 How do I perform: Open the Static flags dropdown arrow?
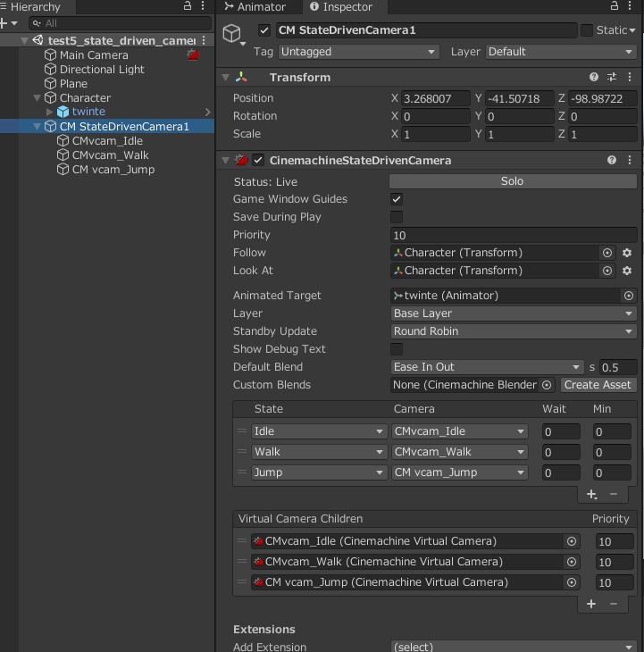(632, 30)
